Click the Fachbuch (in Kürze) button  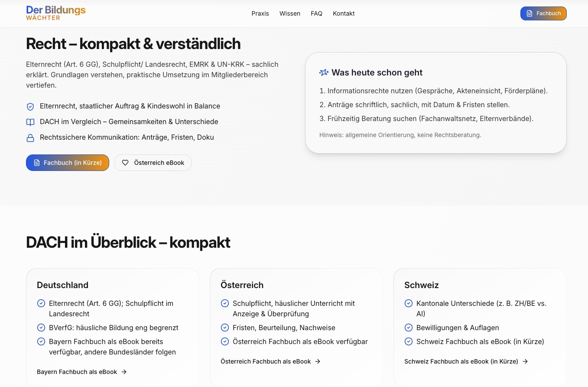click(67, 162)
